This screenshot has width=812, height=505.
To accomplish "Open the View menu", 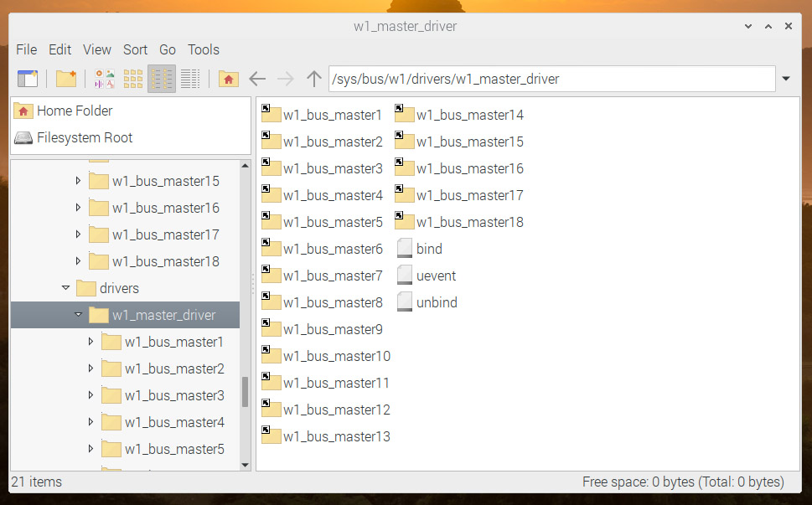I will coord(97,49).
